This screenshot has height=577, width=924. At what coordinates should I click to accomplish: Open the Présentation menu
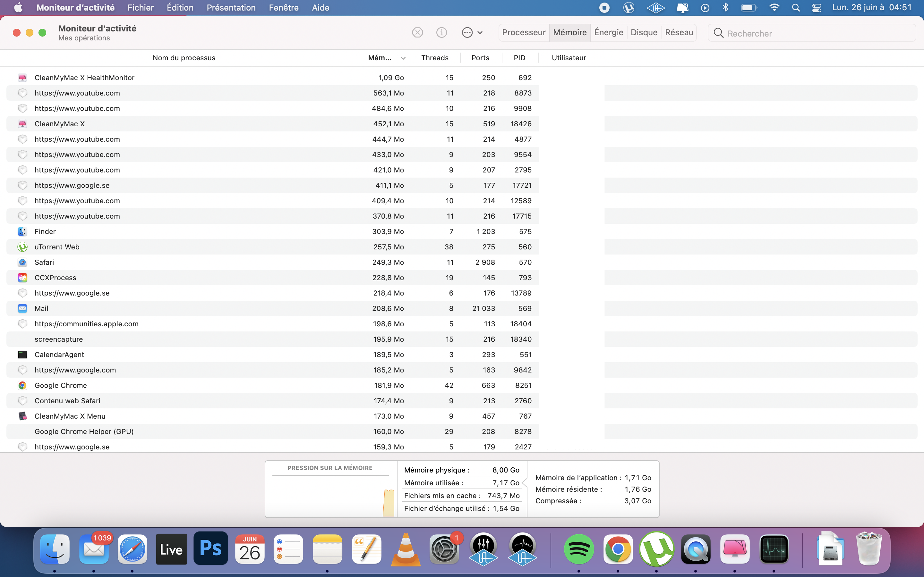[x=231, y=8]
